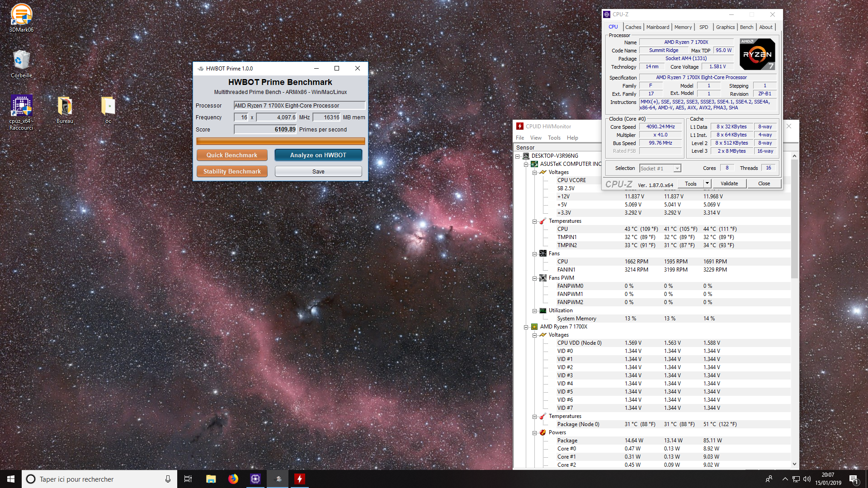Image resolution: width=868 pixels, height=488 pixels.
Task: Collapse the AMD Ryzen 7 1700X node
Action: pyautogui.click(x=526, y=327)
